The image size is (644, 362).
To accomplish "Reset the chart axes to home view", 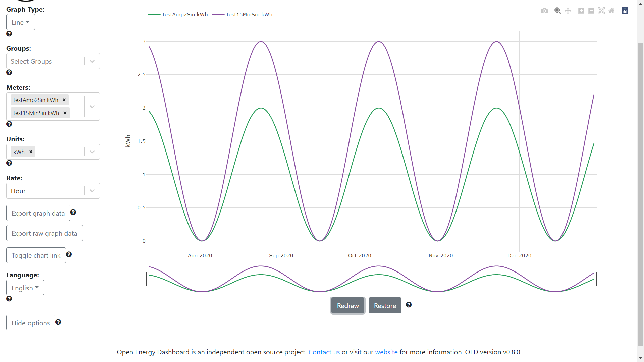I will point(611,11).
